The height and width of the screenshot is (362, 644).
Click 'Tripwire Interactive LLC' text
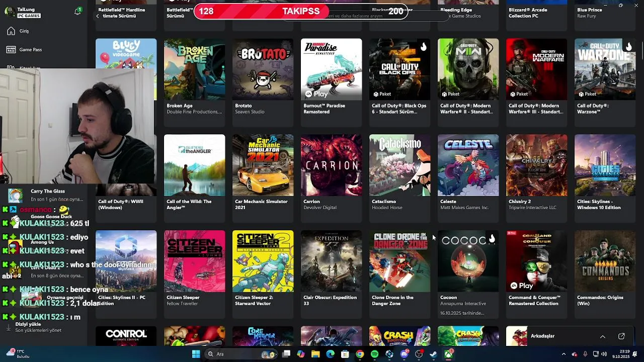tap(532, 208)
